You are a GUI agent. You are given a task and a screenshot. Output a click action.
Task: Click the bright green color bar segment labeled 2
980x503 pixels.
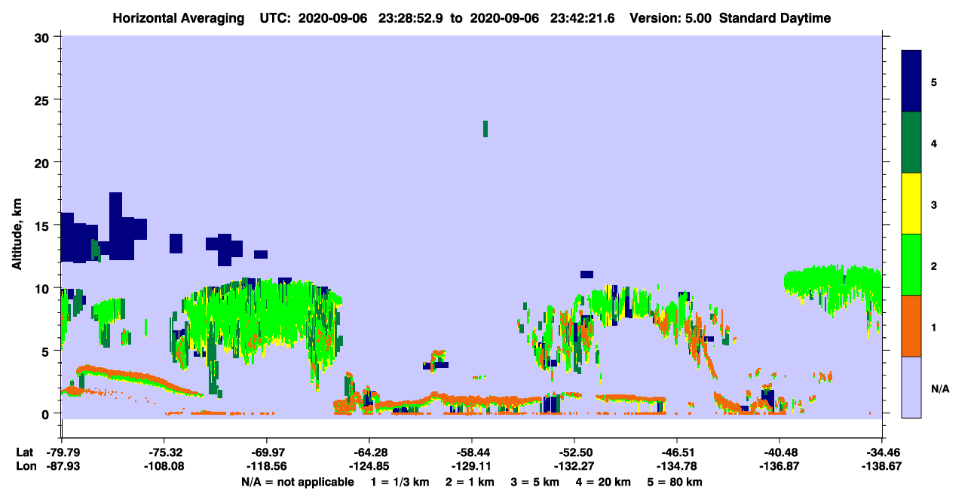point(911,265)
